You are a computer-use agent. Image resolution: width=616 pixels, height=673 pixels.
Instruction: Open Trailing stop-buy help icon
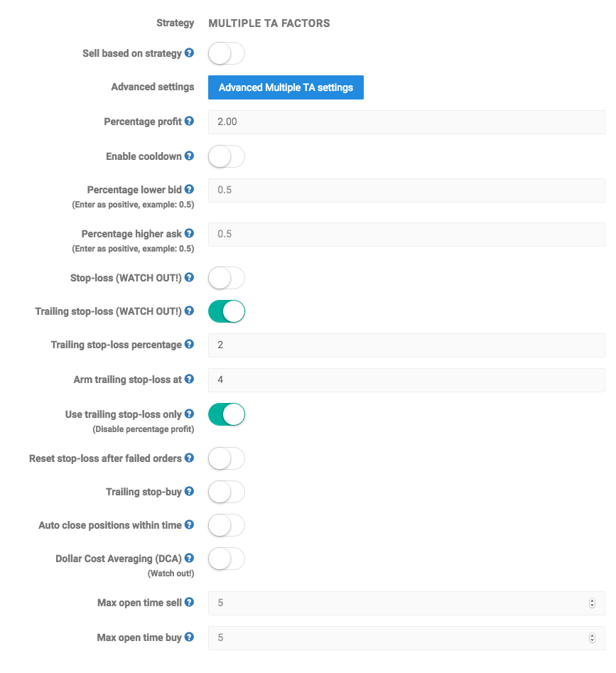189,491
